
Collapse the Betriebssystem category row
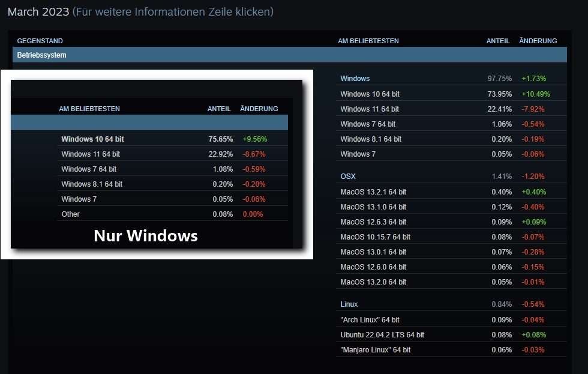click(289, 55)
